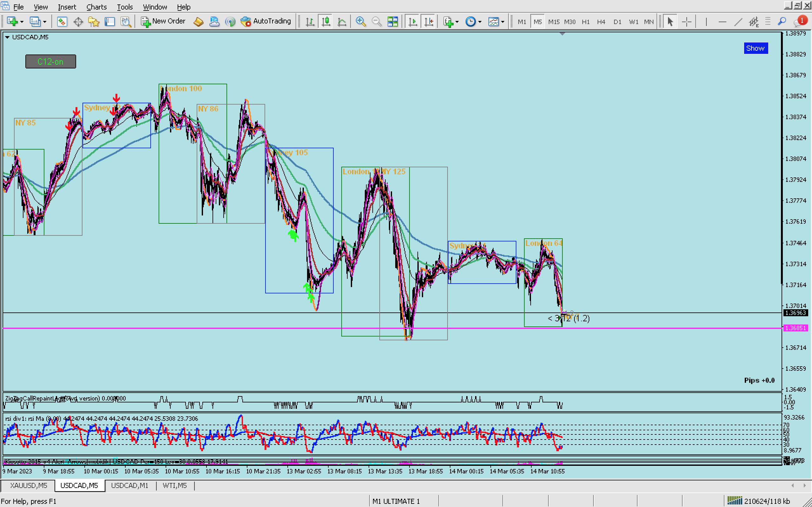Click the C12-on green label button

51,62
